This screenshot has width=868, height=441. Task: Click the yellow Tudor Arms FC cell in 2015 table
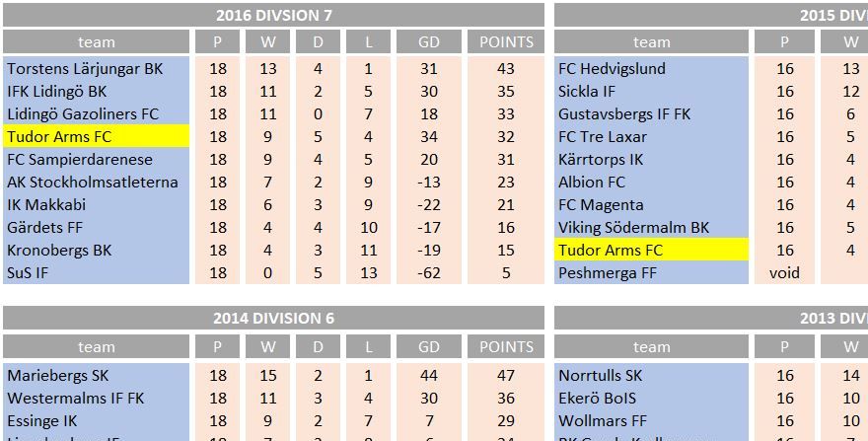coord(651,250)
